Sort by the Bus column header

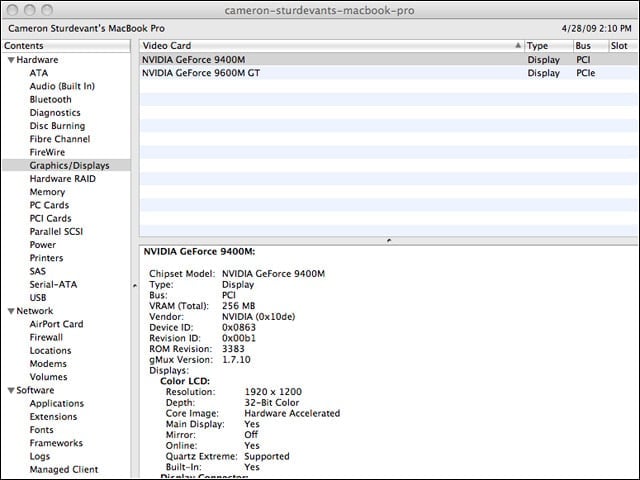point(591,46)
